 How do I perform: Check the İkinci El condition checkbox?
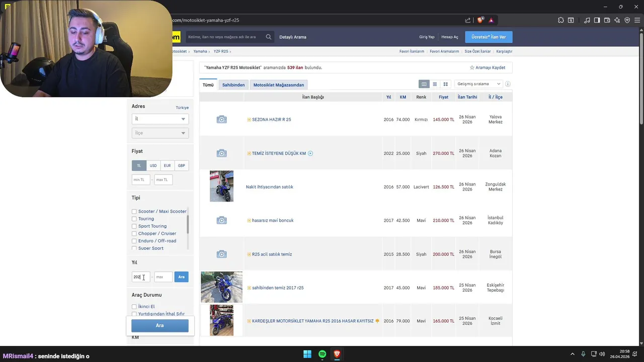pyautogui.click(x=134, y=307)
